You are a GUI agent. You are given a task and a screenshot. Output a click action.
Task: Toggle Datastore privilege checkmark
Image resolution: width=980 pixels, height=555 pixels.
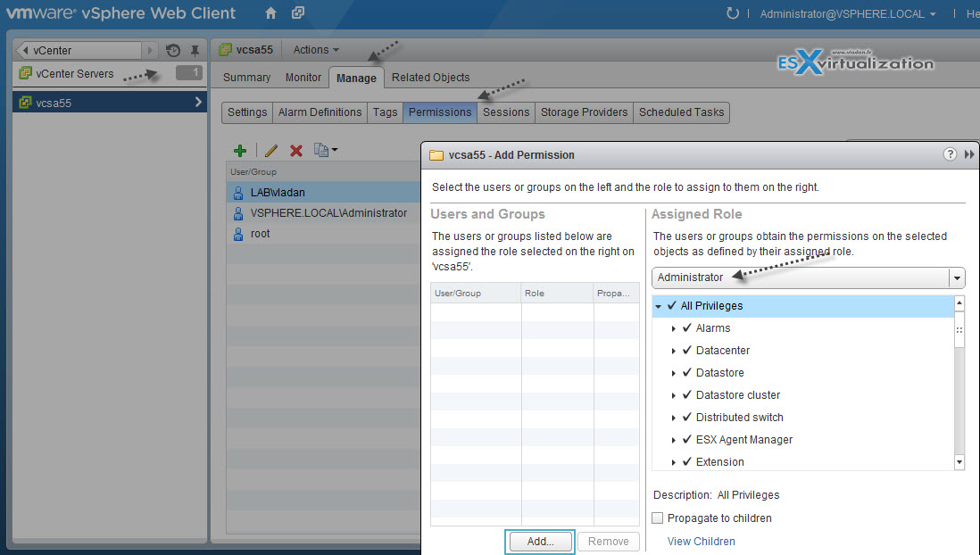coord(687,372)
